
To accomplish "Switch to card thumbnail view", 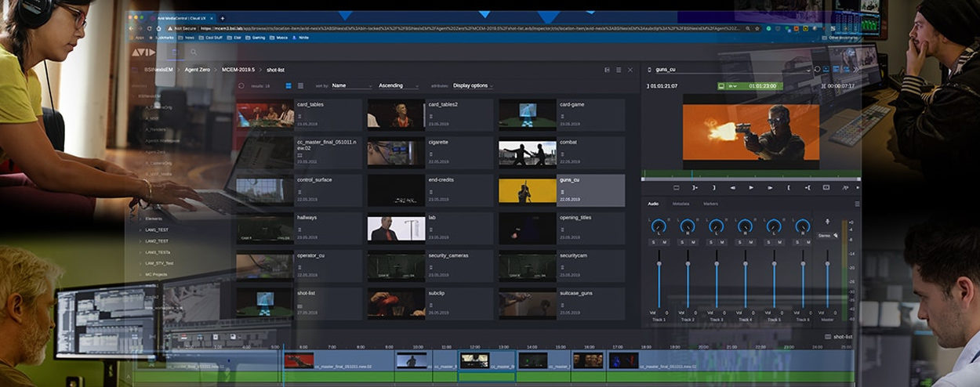I will click(x=289, y=85).
